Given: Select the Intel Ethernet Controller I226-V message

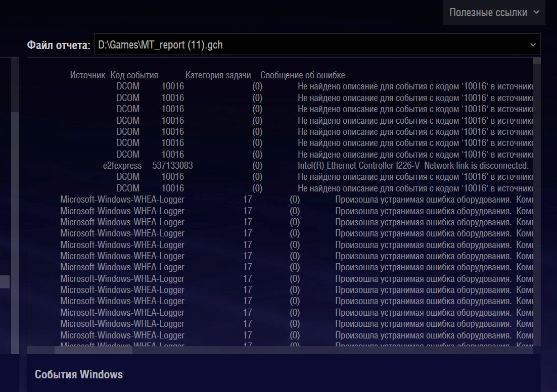Looking at the screenshot, I should (x=413, y=166).
